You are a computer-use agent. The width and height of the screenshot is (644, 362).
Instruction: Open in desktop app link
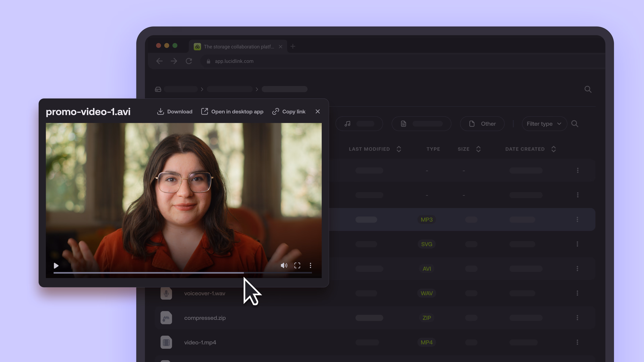tap(232, 112)
